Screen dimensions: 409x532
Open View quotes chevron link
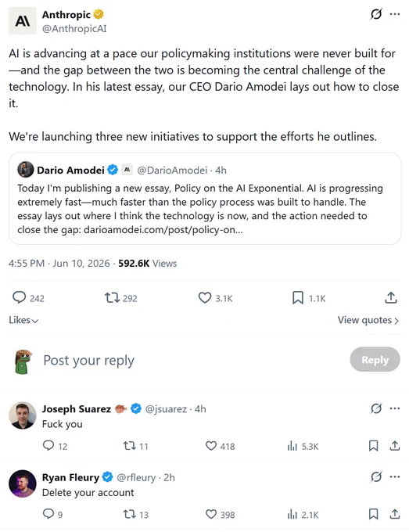point(368,320)
